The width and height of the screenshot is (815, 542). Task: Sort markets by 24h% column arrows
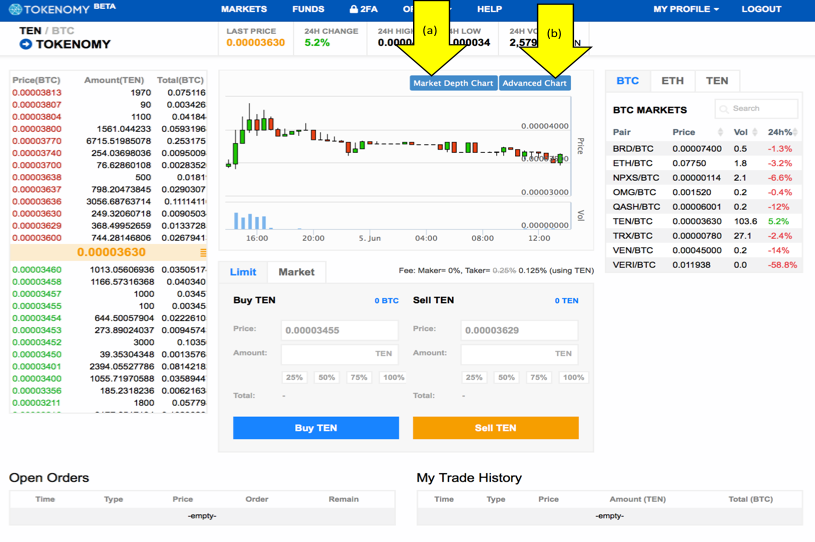click(x=795, y=132)
